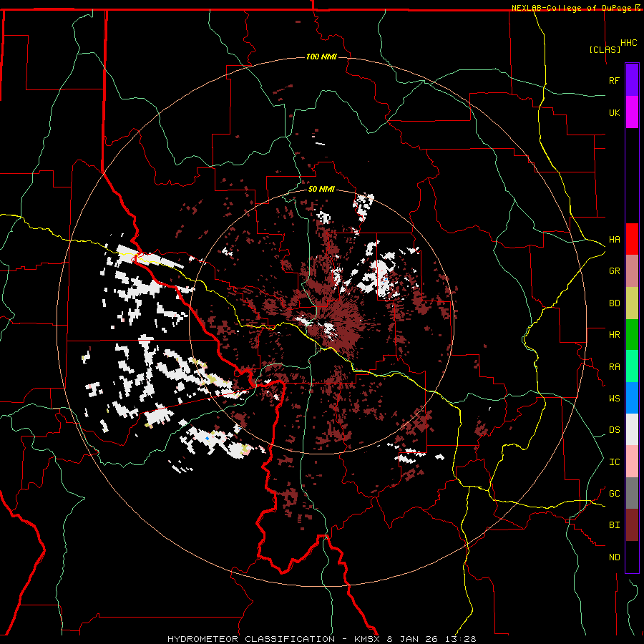Click the BI brown legend swatch

point(632,525)
